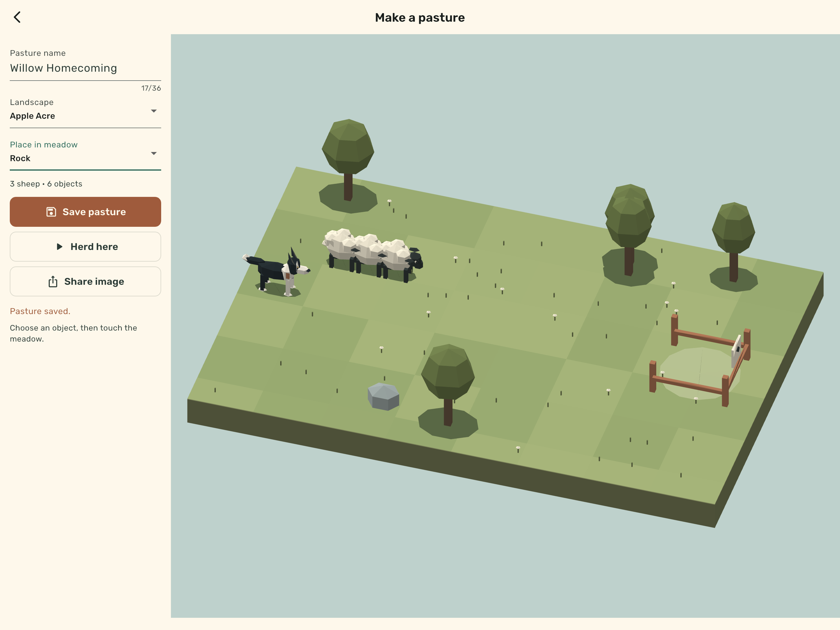
Task: Click the Rock value in Place in meadow
Action: 20,158
